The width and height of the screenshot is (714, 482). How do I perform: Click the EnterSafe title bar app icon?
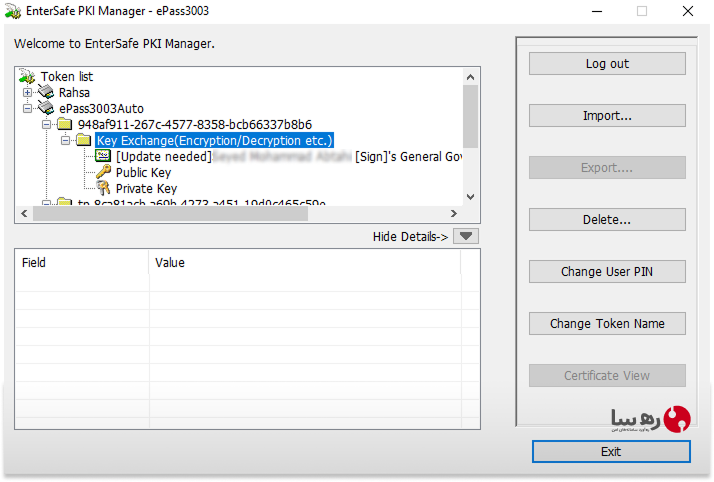click(x=13, y=11)
